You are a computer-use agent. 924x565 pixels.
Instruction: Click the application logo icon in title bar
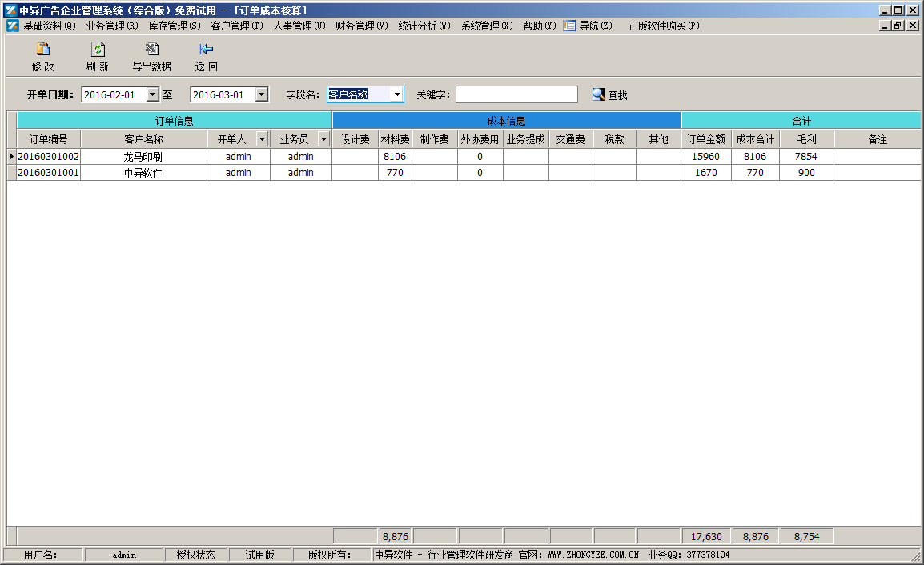point(10,10)
